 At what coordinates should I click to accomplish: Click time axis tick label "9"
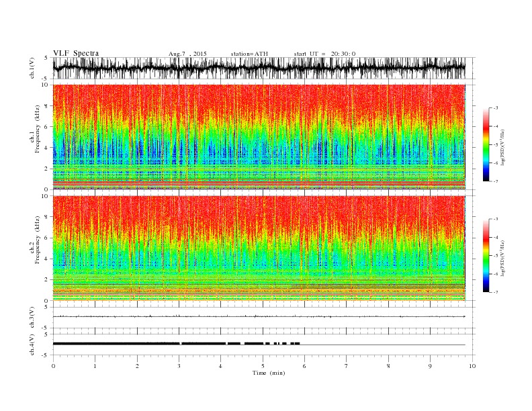coord(430,366)
